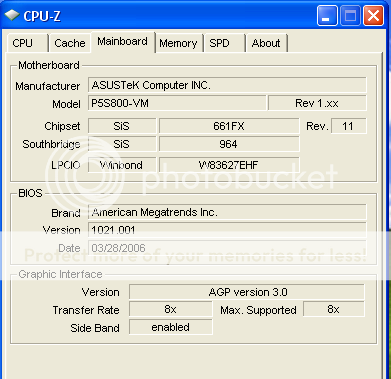Click the AGP version 3.0 field
This screenshot has height=379, width=391.
[247, 292]
